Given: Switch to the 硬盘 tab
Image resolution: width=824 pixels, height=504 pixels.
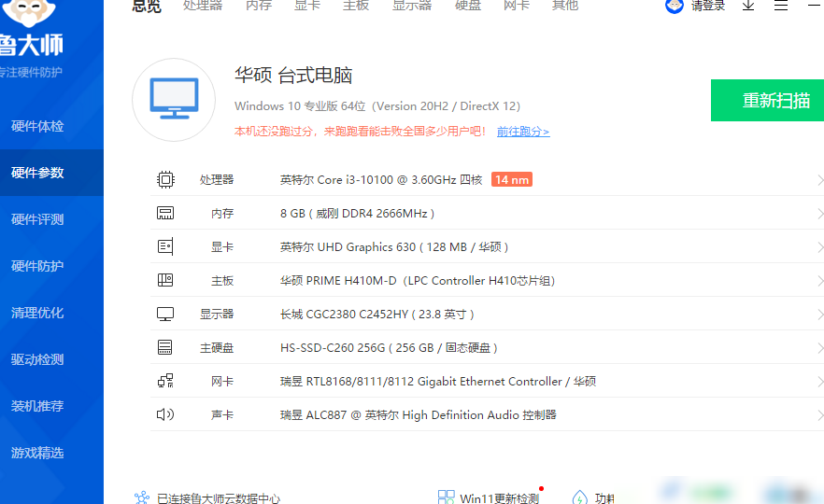Looking at the screenshot, I should (468, 6).
